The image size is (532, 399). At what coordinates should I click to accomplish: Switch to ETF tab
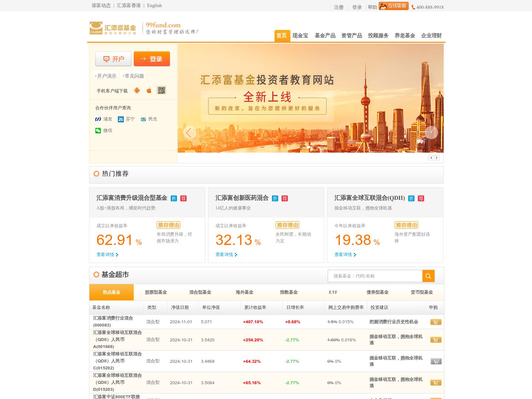click(x=333, y=292)
